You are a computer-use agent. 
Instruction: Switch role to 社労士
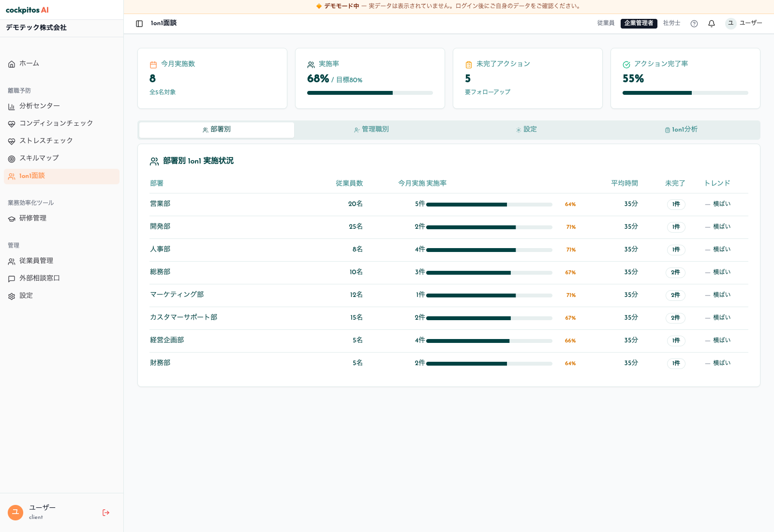click(x=671, y=23)
